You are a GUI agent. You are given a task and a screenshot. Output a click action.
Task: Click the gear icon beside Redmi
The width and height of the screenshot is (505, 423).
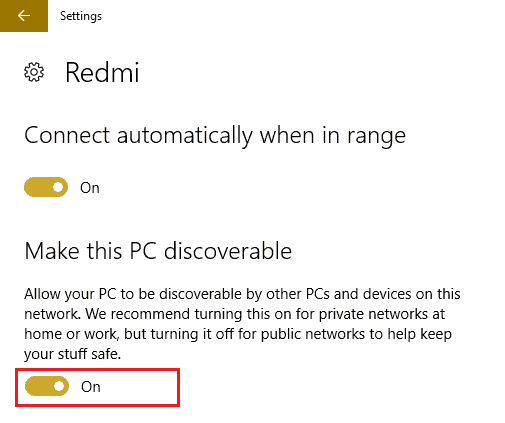[34, 72]
